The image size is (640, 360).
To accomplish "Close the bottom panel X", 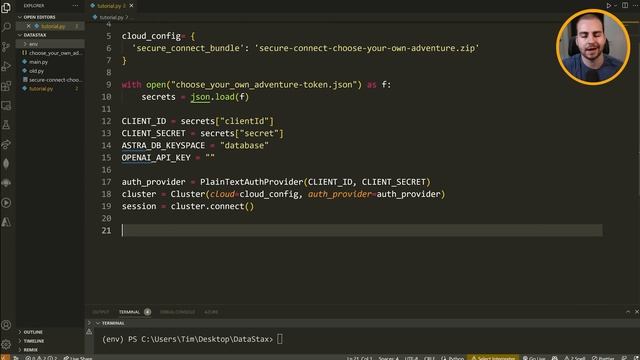I will point(637,312).
